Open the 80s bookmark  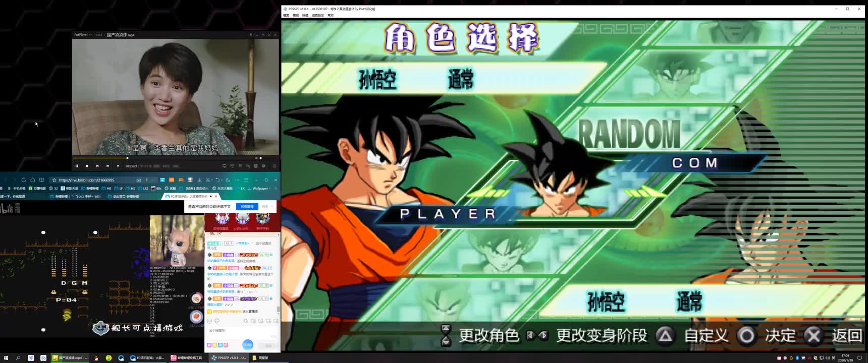point(155,189)
